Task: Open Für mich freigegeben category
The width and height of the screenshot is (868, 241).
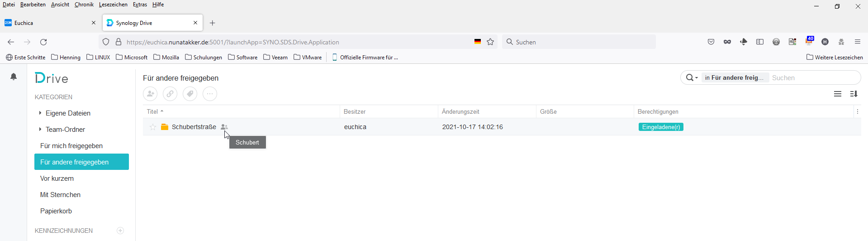Action: coord(71,146)
